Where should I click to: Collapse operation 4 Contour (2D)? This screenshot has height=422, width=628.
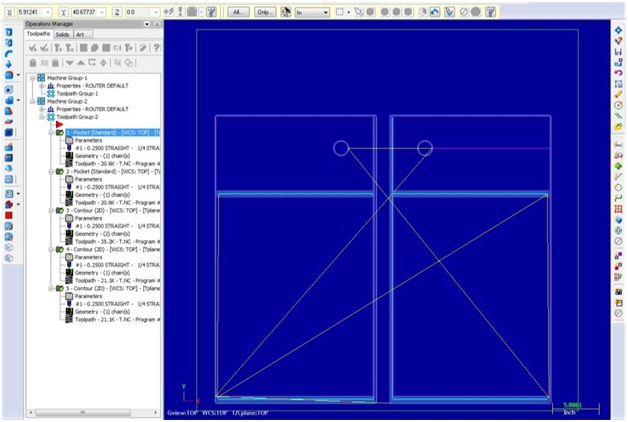[x=51, y=249]
